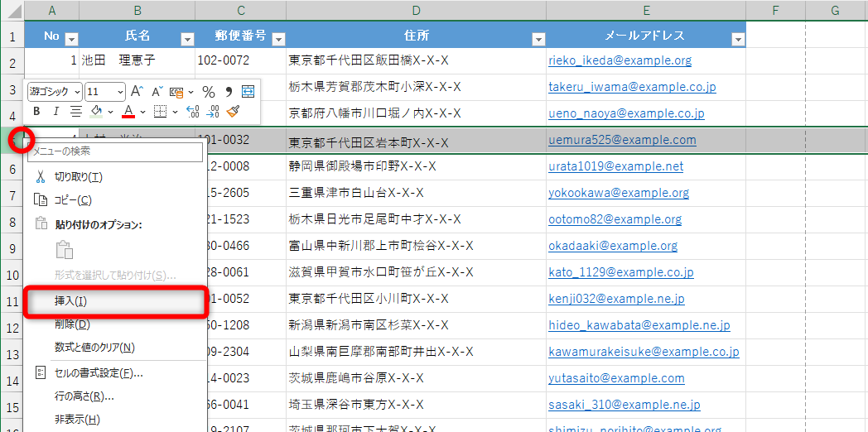Click the merge and center icon
868x432 pixels.
(248, 91)
